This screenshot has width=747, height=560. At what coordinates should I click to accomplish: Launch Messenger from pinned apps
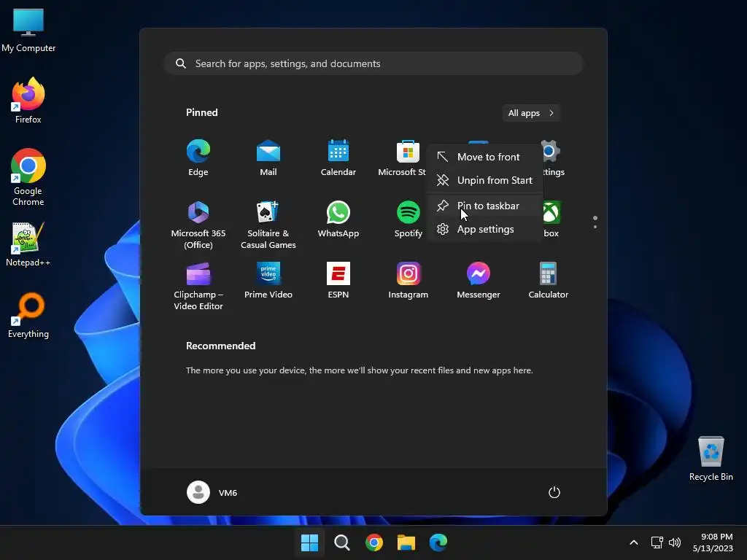[x=479, y=281]
